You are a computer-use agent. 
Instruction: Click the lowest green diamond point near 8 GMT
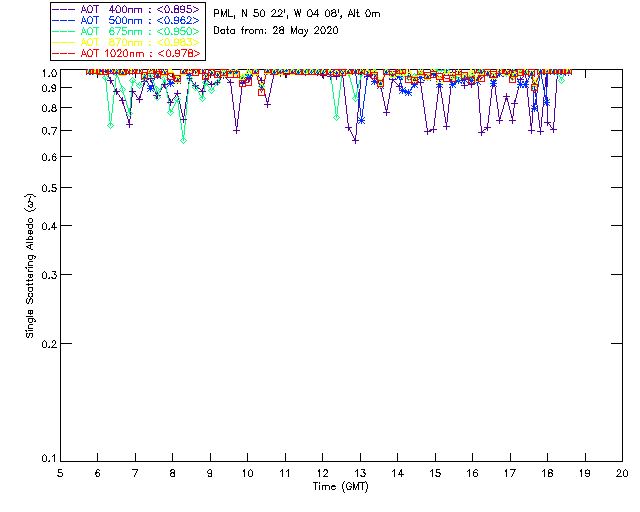pyautogui.click(x=184, y=141)
